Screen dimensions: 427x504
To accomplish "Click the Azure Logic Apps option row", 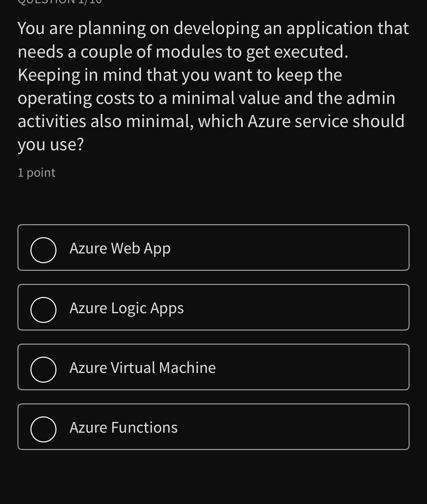I will [213, 307].
